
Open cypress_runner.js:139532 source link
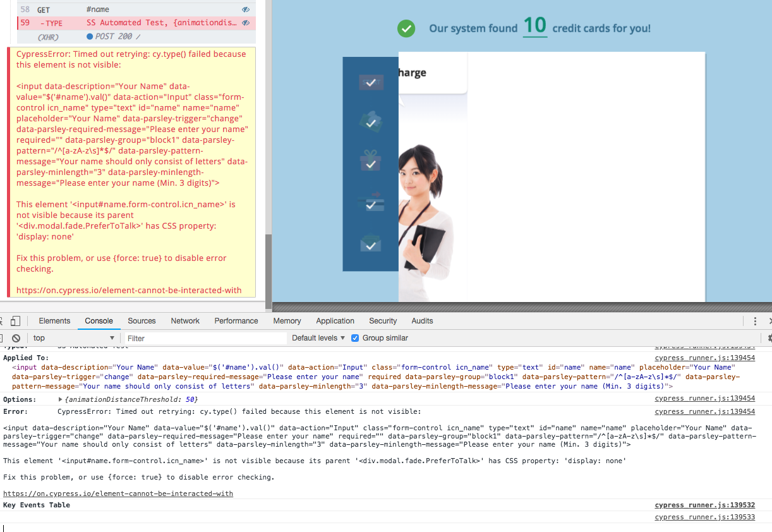tap(705, 505)
